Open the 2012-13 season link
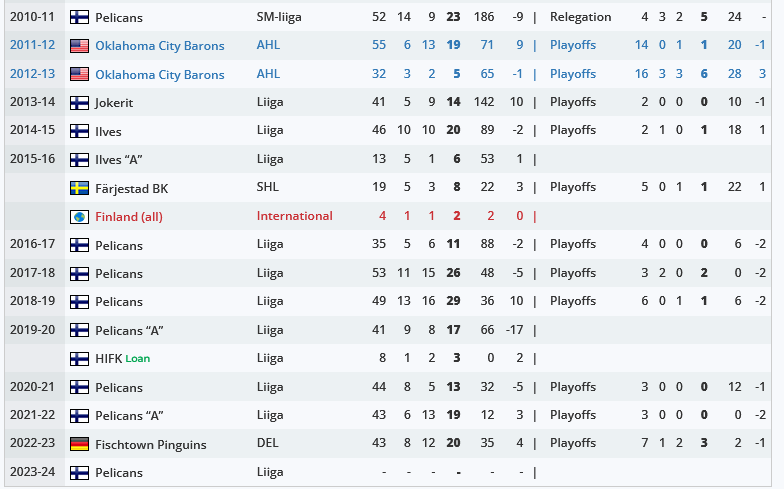 [32, 74]
